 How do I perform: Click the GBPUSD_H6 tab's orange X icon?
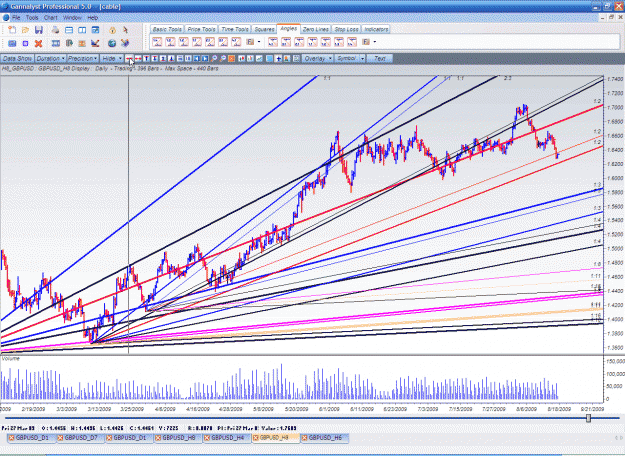tap(305, 438)
